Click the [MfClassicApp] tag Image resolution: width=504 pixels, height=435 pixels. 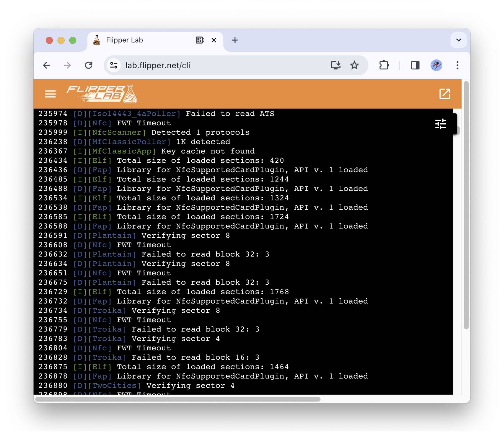122,151
